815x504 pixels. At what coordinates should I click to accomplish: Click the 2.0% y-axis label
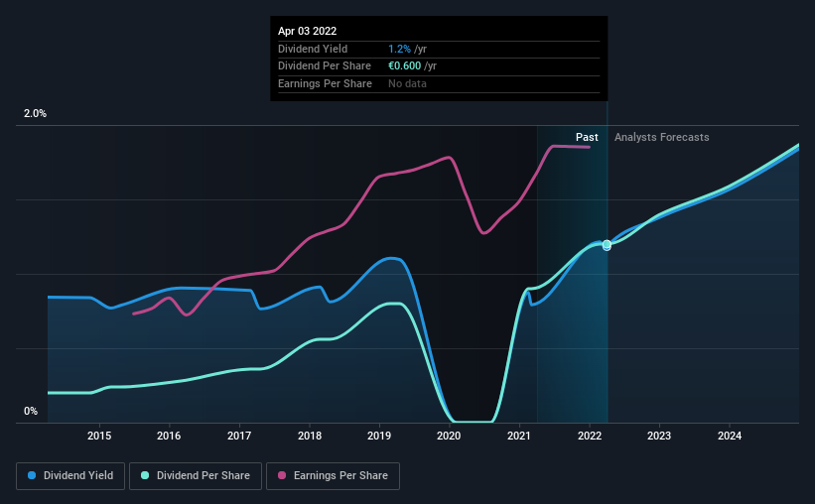tap(35, 113)
